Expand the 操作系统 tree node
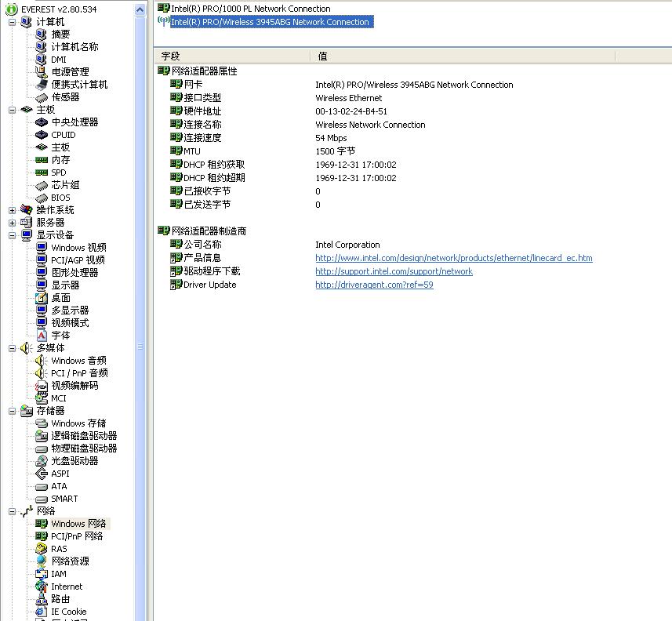Image resolution: width=672 pixels, height=621 pixels. pos(13,210)
